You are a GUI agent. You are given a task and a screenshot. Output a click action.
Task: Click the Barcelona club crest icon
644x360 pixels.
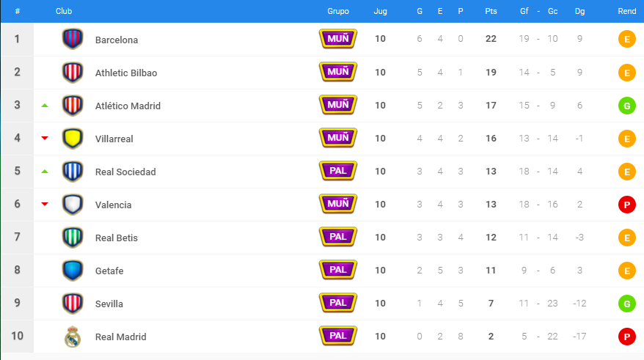[73, 39]
